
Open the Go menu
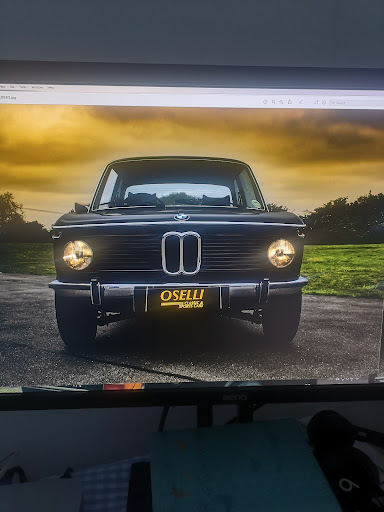pos(12,87)
